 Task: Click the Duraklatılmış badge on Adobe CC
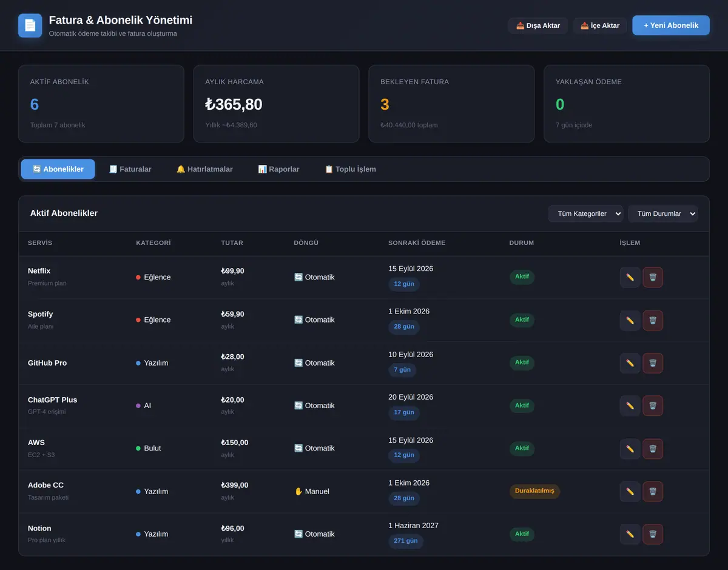(534, 491)
